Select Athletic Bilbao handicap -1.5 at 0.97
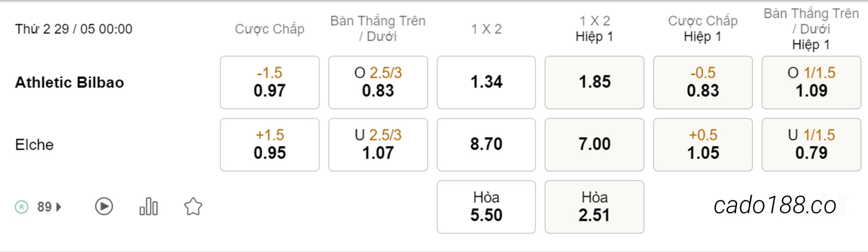868x252 pixels. [x=270, y=82]
